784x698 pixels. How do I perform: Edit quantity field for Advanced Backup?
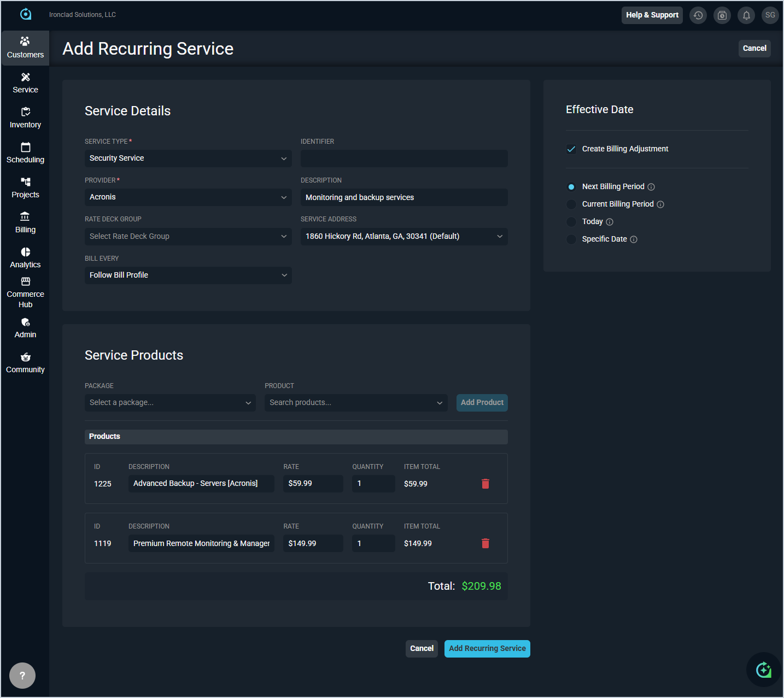[373, 484]
